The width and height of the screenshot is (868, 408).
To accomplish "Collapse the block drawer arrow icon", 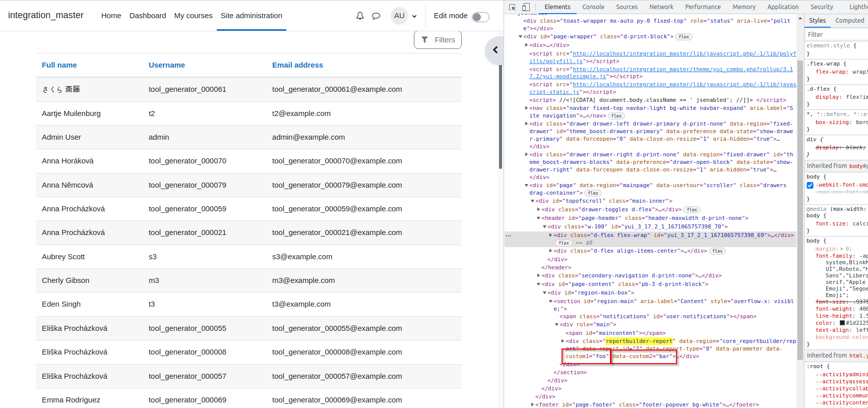I will (495, 50).
